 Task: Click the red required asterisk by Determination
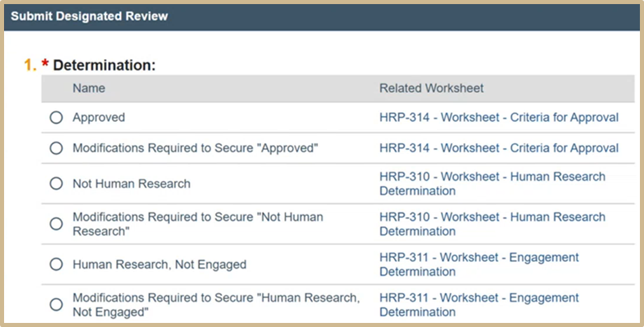[x=45, y=64]
